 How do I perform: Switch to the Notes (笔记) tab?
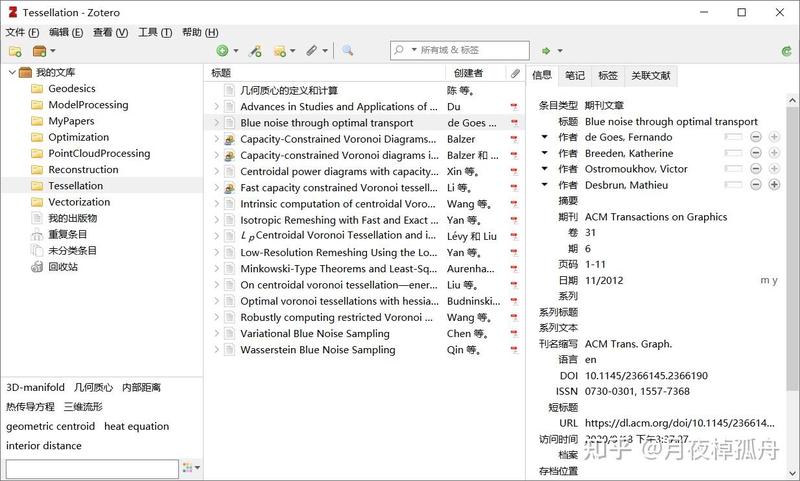(x=574, y=75)
